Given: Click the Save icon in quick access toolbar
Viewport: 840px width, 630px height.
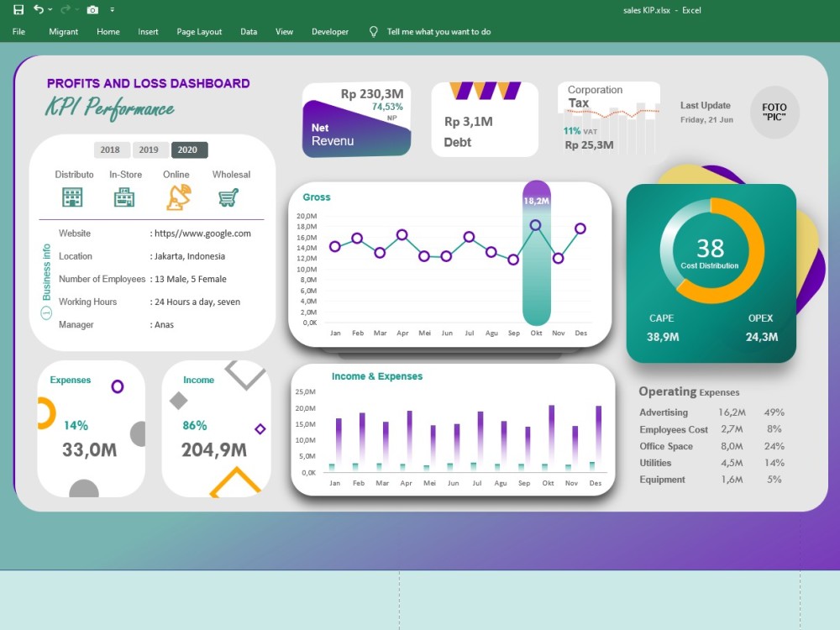Looking at the screenshot, I should tap(18, 9).
